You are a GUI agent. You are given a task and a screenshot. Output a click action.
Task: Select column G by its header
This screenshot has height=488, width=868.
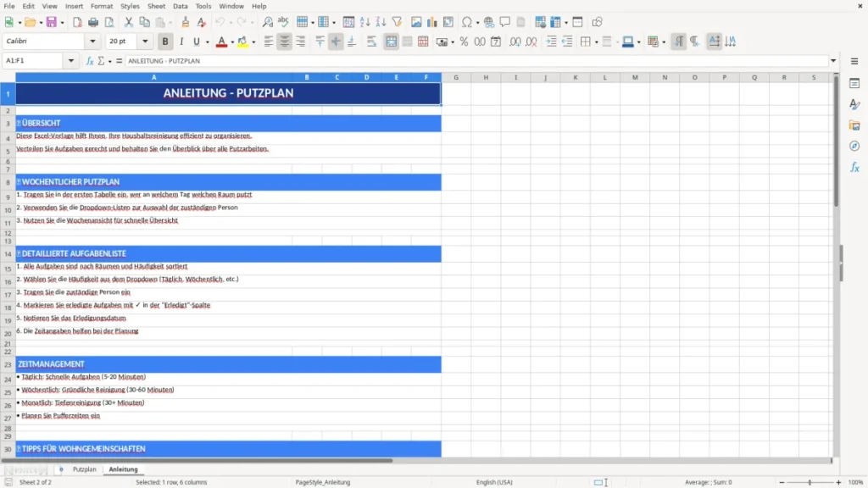pyautogui.click(x=456, y=77)
